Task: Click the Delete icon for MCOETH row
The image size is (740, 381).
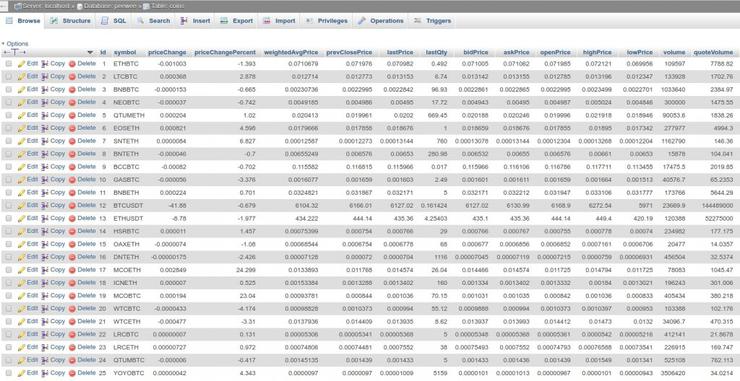Action: [72, 270]
